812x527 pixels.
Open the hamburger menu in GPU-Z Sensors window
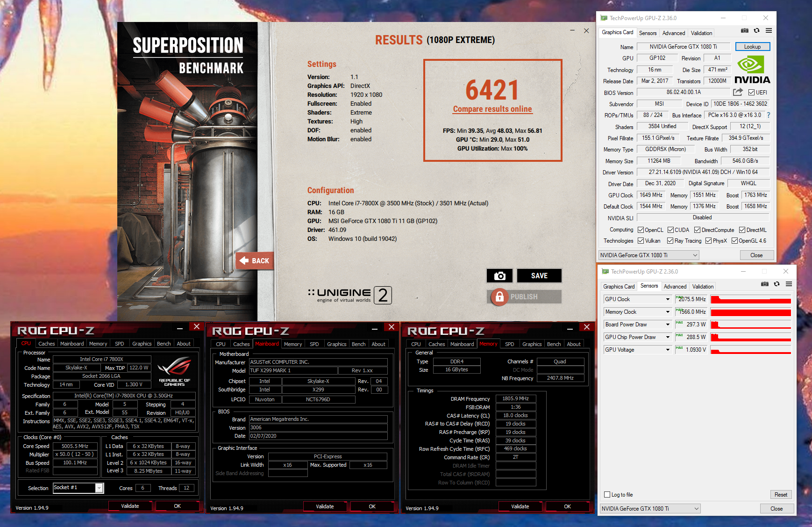pos(789,284)
